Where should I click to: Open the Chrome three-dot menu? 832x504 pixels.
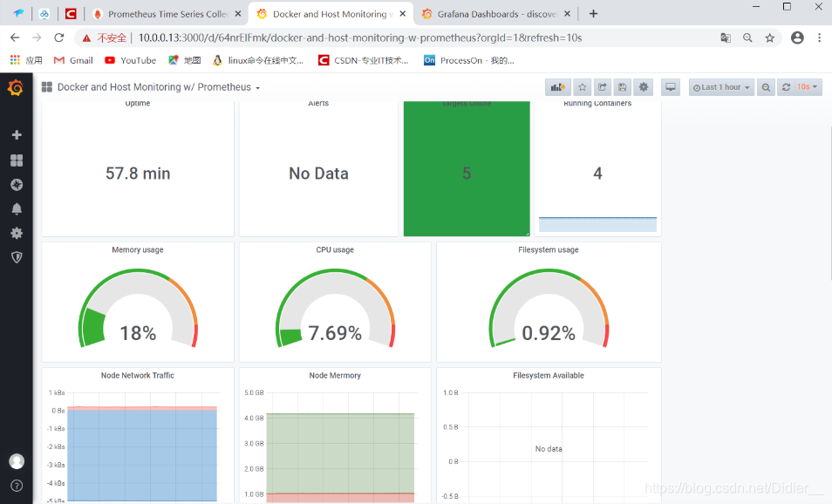(x=820, y=37)
